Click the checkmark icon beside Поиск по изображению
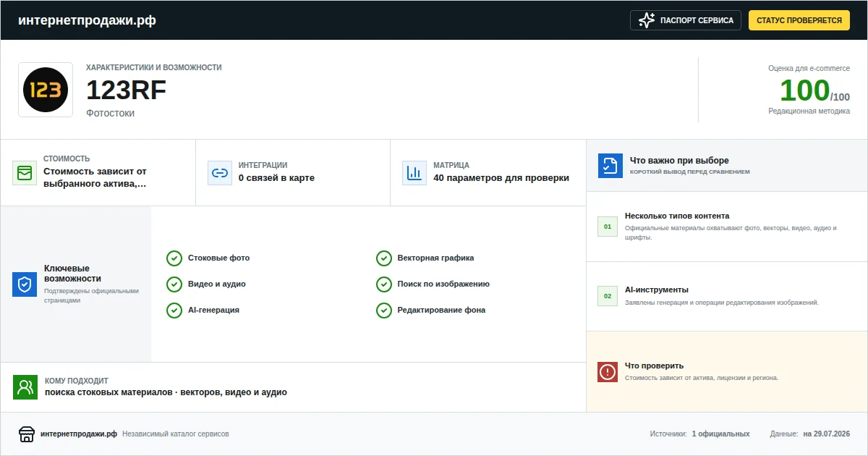This screenshot has height=456, width=868. point(384,284)
